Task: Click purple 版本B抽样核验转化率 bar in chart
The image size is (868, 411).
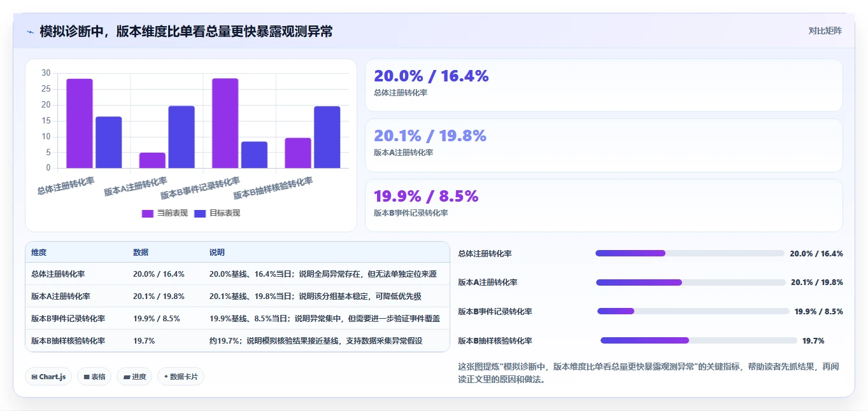Action: click(x=298, y=153)
